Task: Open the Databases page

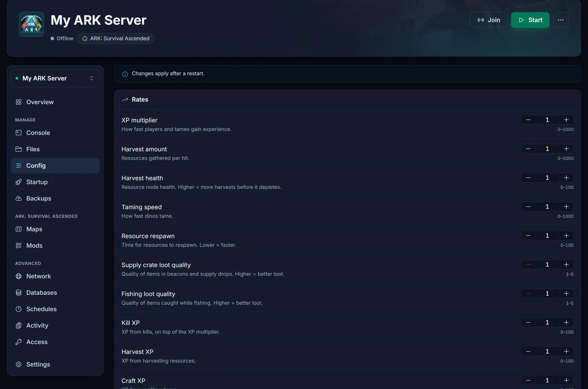Action: (55, 293)
